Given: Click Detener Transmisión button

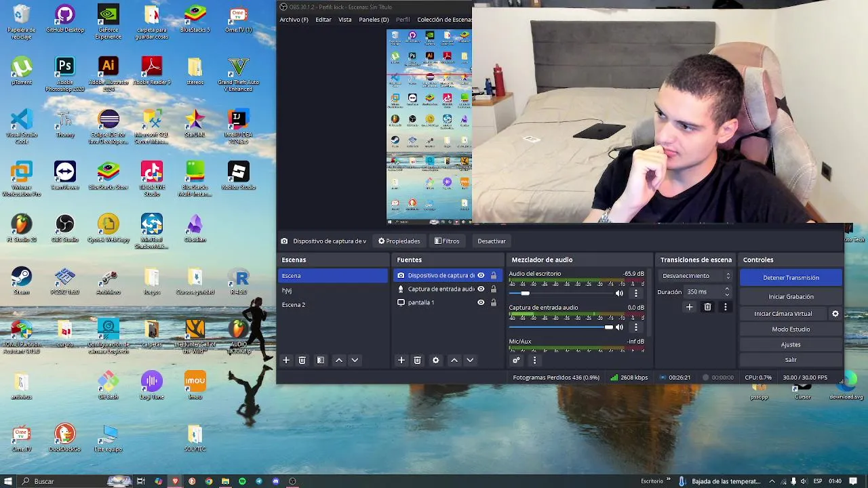Looking at the screenshot, I should pyautogui.click(x=791, y=277).
